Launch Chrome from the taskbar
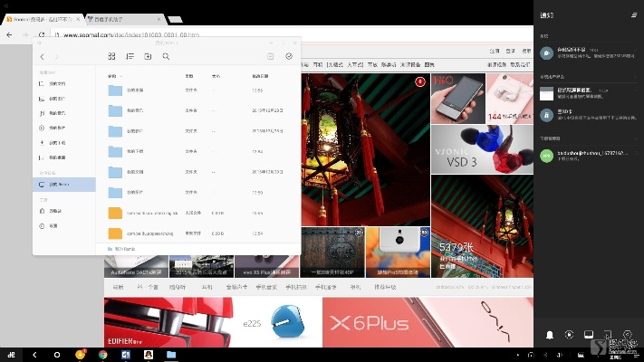 (102, 354)
